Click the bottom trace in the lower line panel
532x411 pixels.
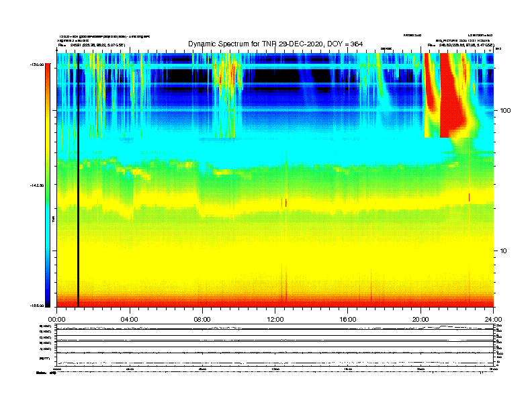275,363
